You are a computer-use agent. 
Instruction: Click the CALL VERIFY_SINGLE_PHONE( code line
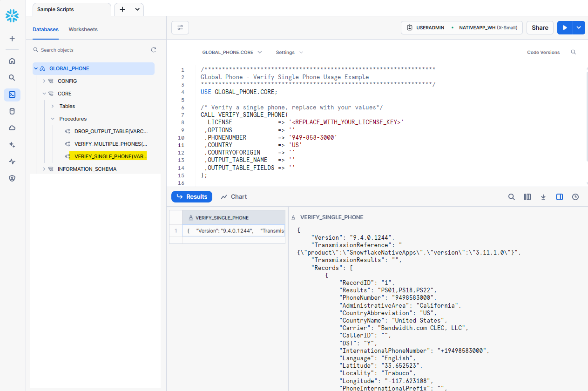244,115
